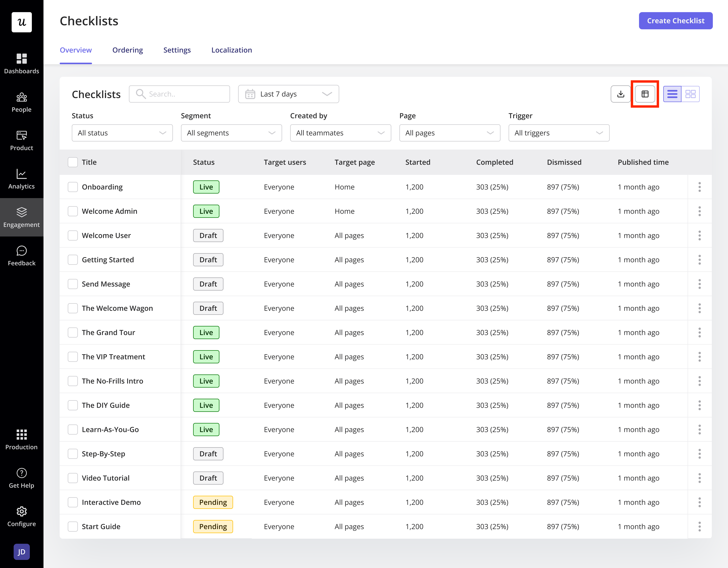This screenshot has width=728, height=568.
Task: Open the Onboarding row more-options menu
Action: [700, 187]
